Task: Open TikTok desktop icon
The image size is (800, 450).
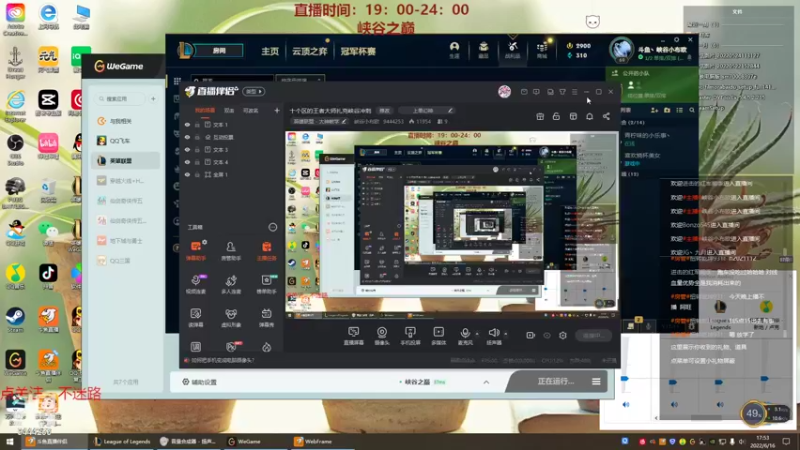Action: coord(48,277)
